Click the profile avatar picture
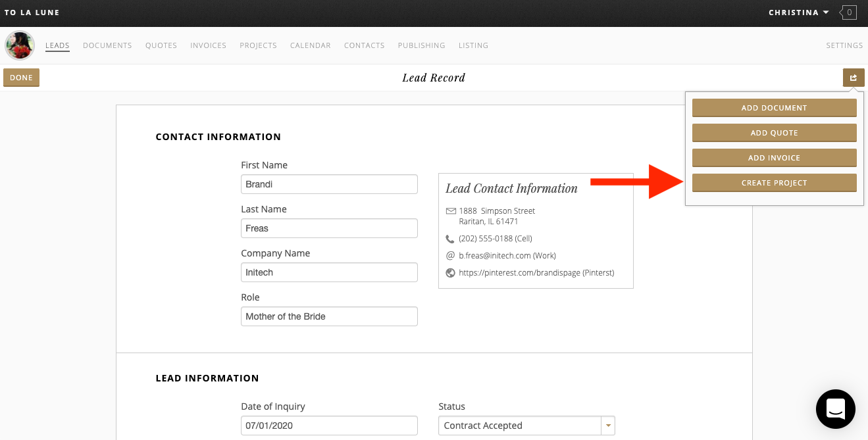Screen dimensions: 868x440 point(20,45)
